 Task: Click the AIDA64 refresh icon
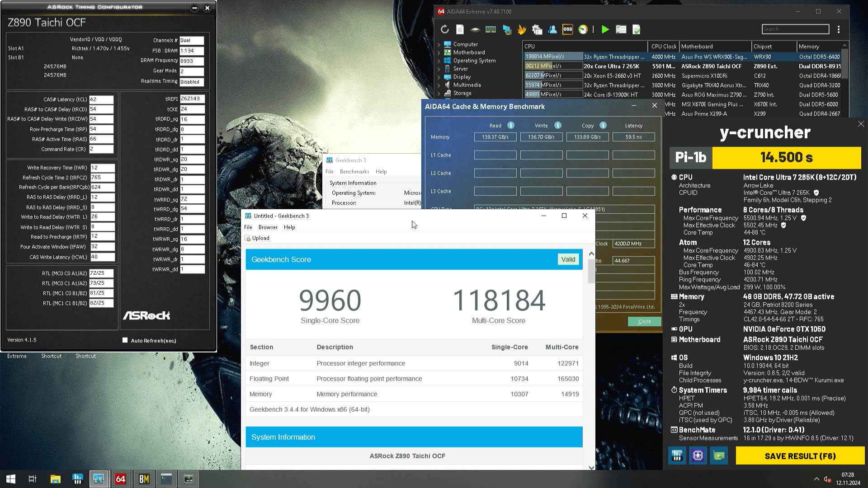[x=445, y=29]
